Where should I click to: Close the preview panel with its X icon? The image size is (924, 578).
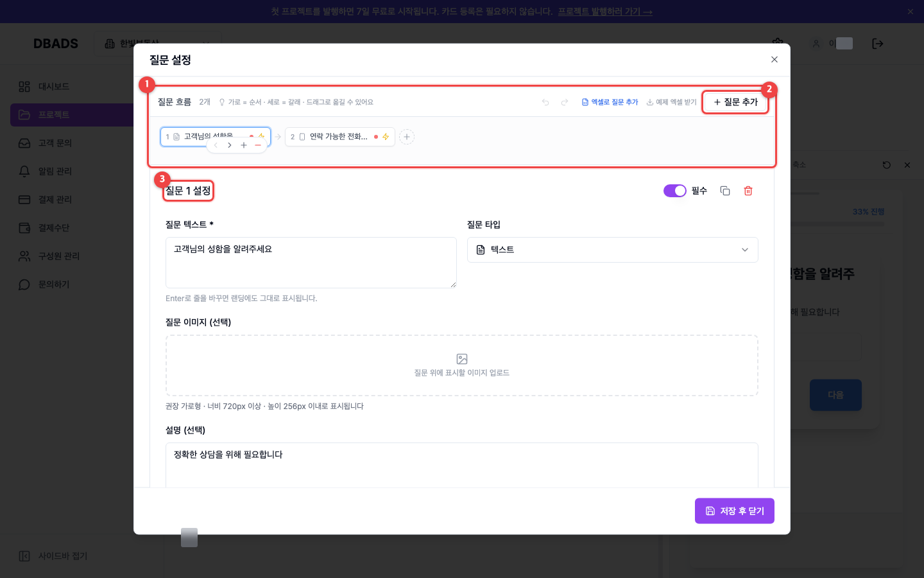click(x=907, y=165)
